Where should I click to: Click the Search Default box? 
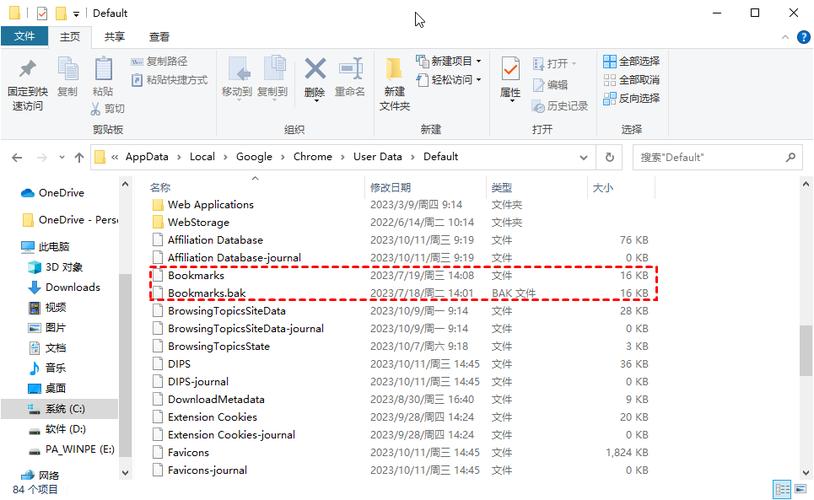[x=716, y=157]
